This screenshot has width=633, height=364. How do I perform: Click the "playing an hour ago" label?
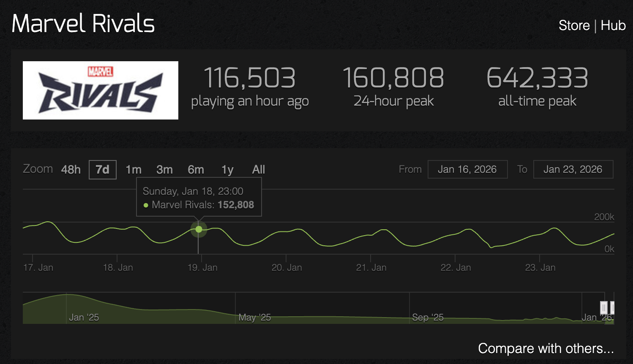250,101
